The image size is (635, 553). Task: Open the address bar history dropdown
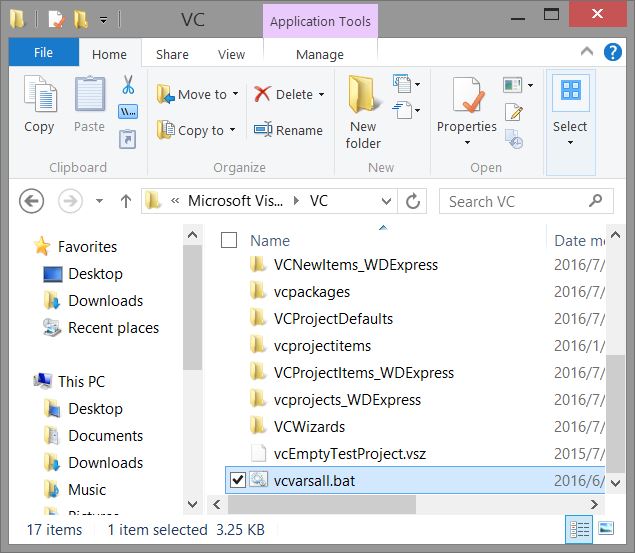click(x=386, y=201)
